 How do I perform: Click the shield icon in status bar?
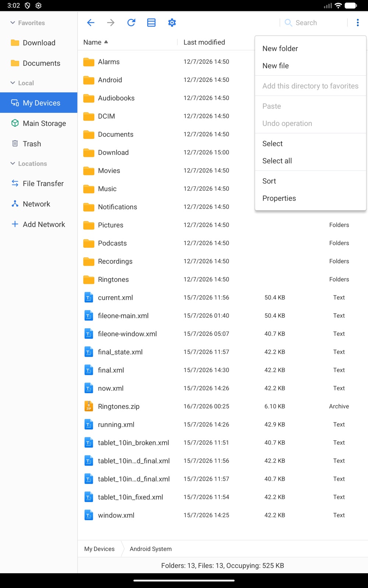tap(27, 6)
